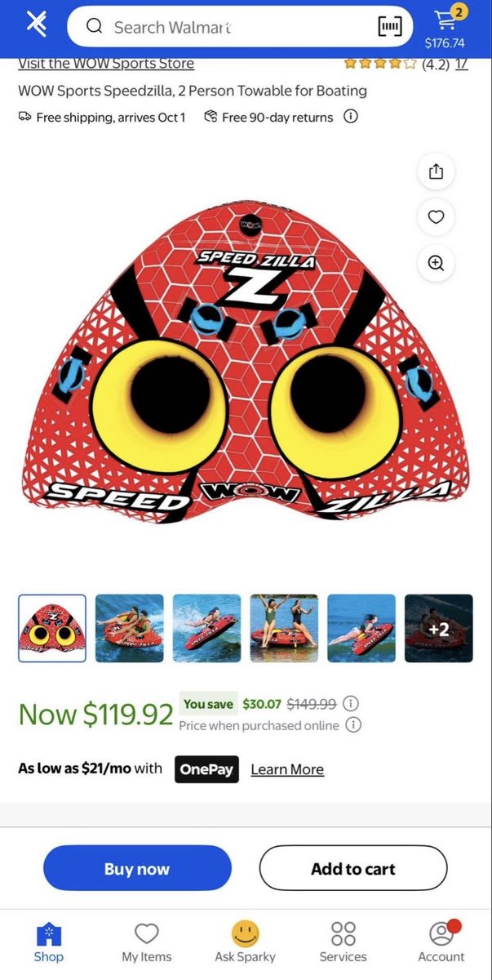Open the barcode scanner icon in the search bar

390,27
